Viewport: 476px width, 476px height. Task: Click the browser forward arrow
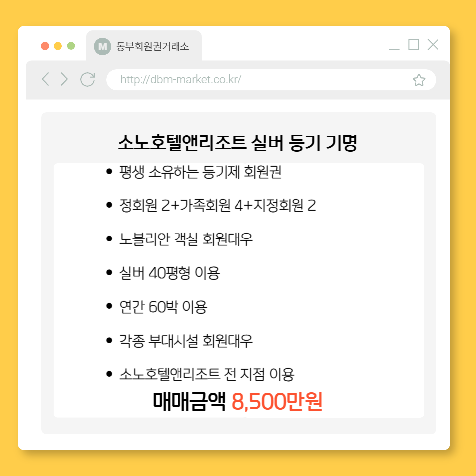(64, 79)
